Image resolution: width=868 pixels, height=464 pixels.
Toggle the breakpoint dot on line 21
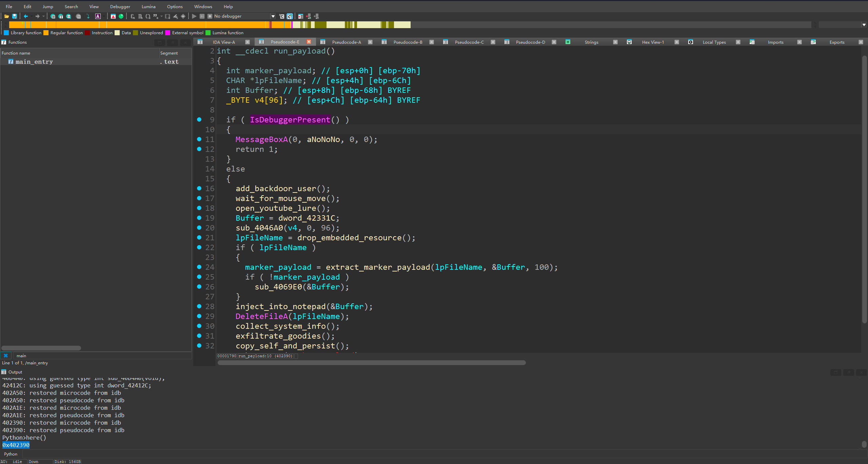199,237
